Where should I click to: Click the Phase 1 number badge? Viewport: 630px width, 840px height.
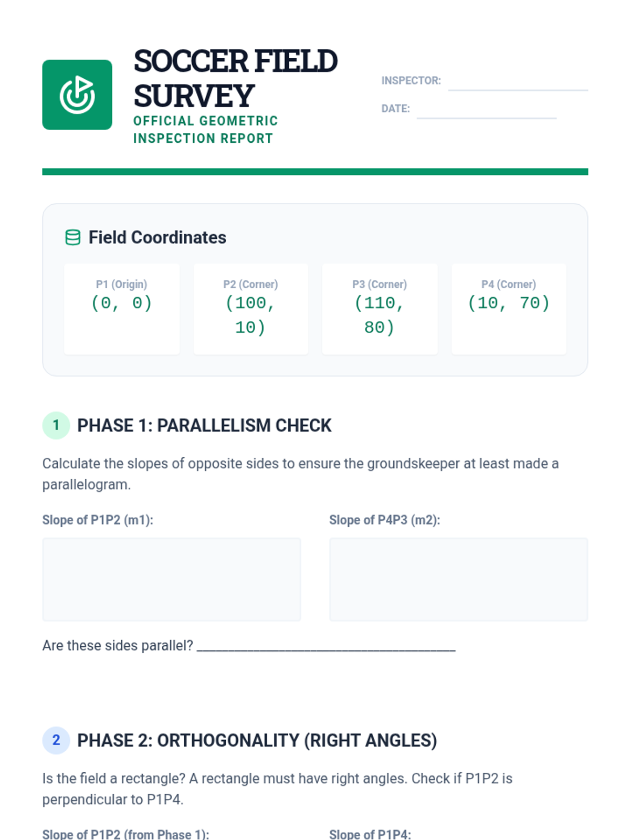point(56,425)
